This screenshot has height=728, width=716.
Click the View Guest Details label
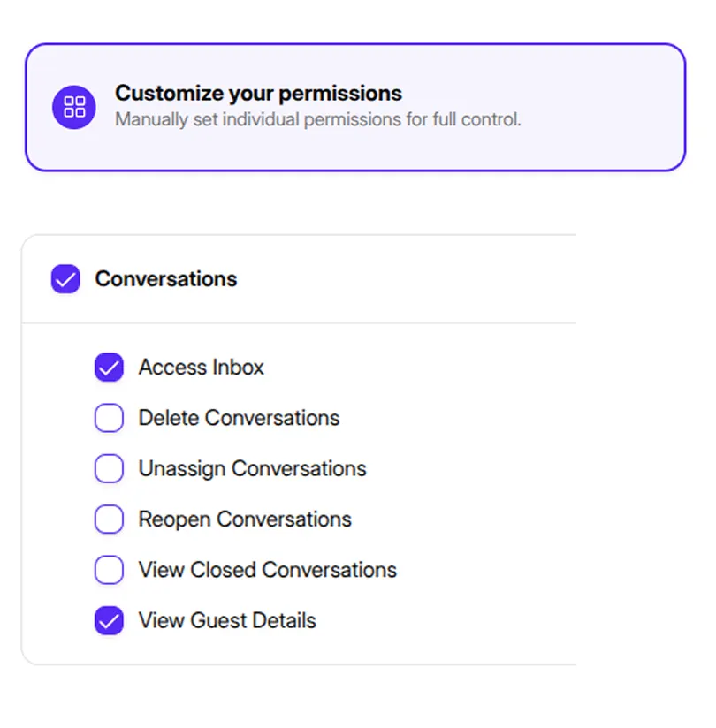point(226,620)
